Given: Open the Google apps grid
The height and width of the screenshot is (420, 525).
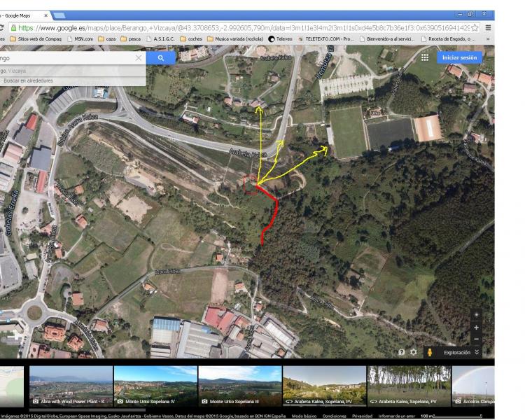Looking at the screenshot, I should tap(426, 57).
